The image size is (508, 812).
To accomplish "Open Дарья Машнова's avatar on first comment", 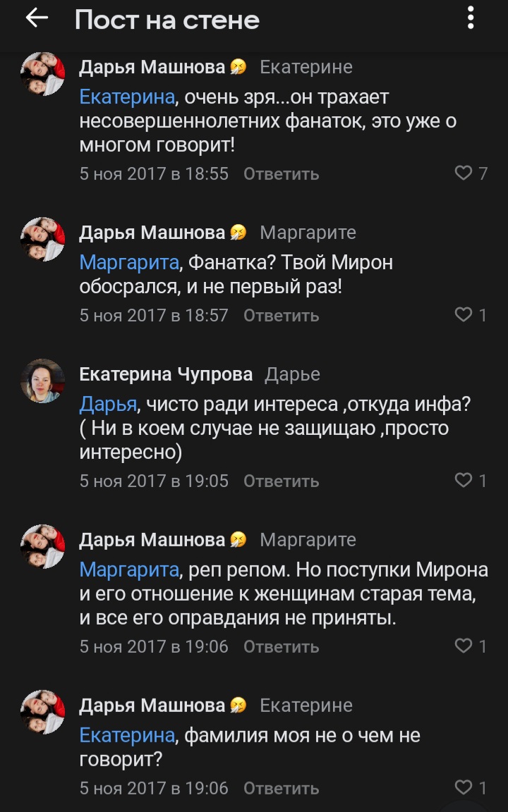I will click(42, 74).
